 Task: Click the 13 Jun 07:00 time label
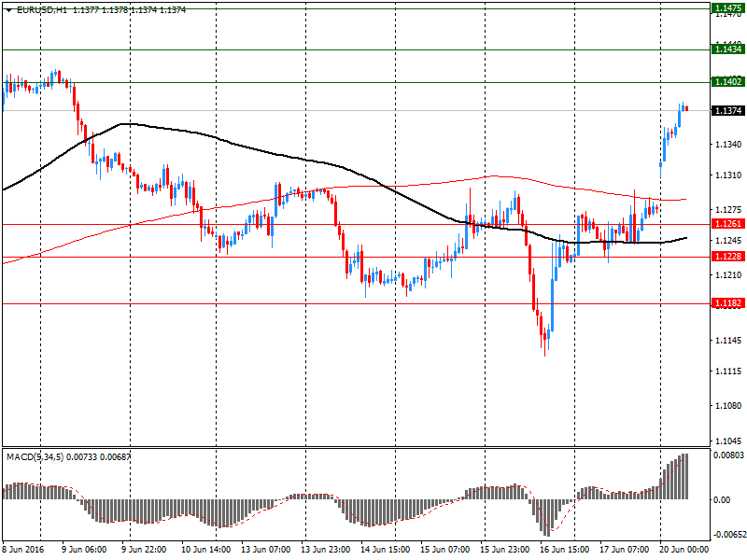coord(265,550)
